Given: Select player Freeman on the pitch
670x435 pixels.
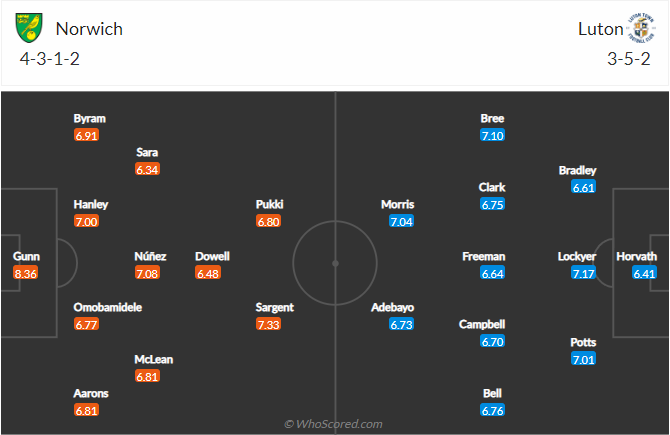Looking at the screenshot, I should pyautogui.click(x=484, y=256).
